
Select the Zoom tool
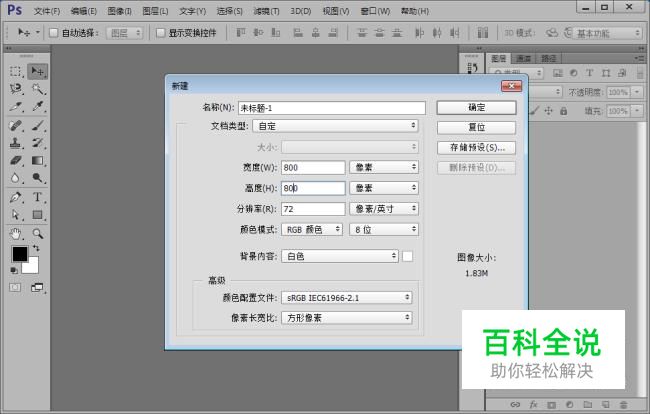37,234
